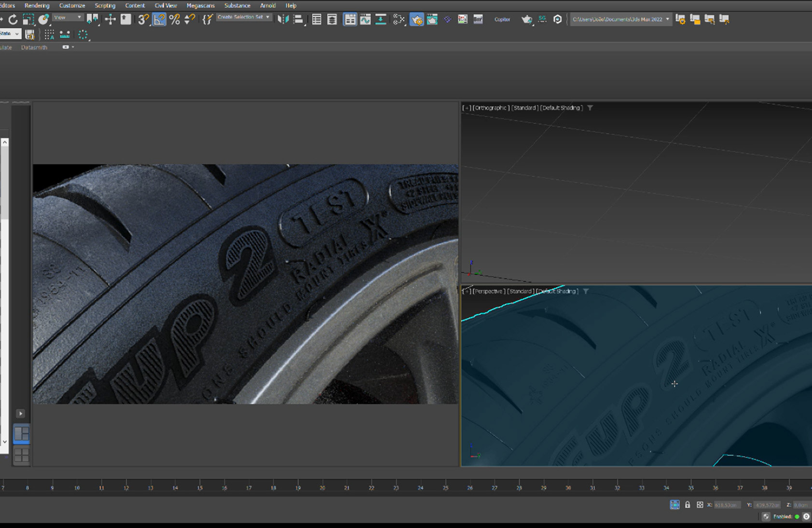This screenshot has width=812, height=528.
Task: Open Edit Named Selection Sets
Action: click(207, 19)
